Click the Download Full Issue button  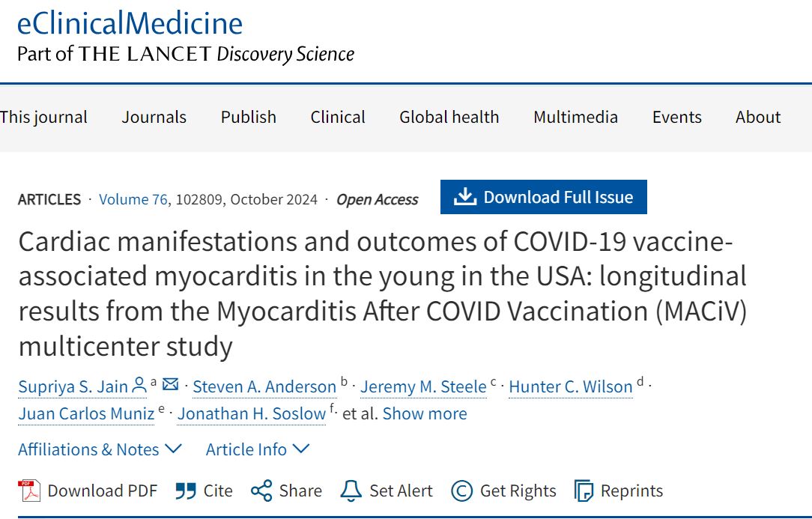point(544,197)
